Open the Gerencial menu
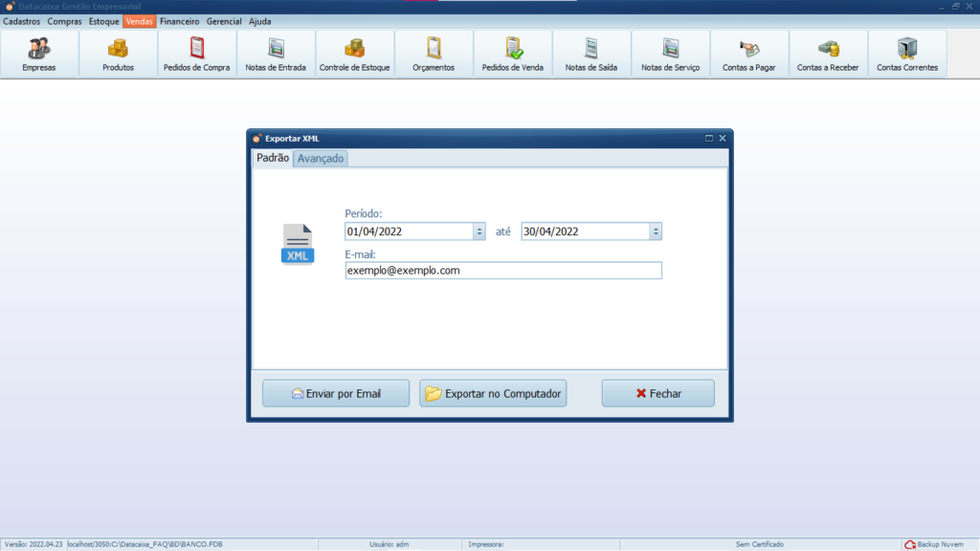This screenshot has width=980, height=551. click(x=224, y=21)
